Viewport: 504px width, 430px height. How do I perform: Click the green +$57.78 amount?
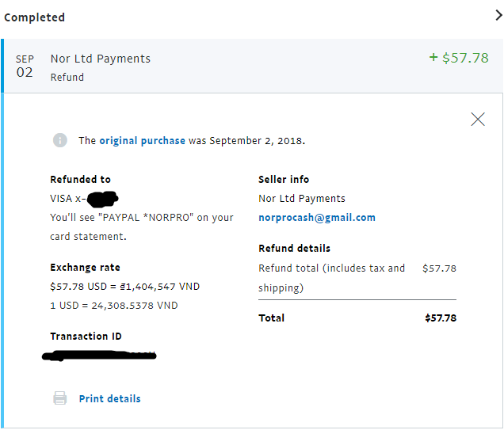[459, 58]
